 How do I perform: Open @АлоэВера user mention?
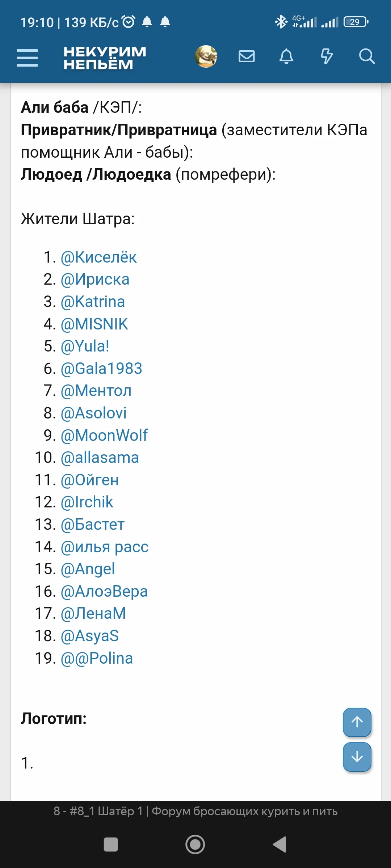tap(104, 591)
